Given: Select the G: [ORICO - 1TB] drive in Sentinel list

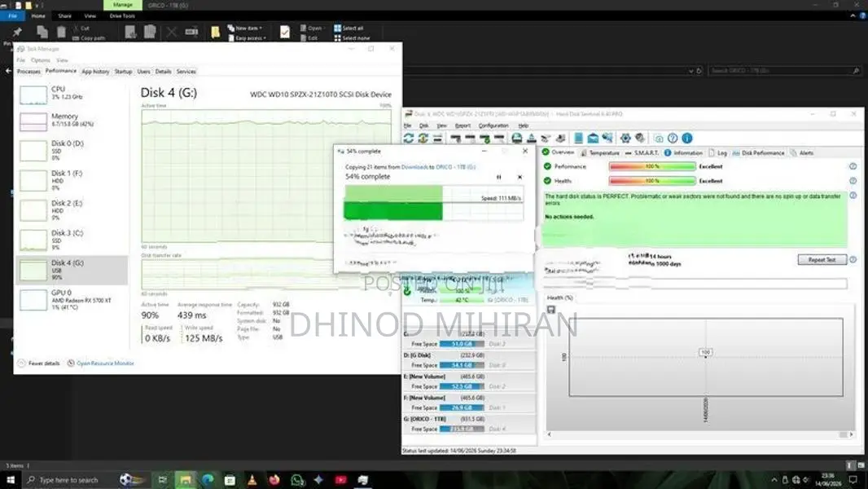Looking at the screenshot, I should click(470, 424).
